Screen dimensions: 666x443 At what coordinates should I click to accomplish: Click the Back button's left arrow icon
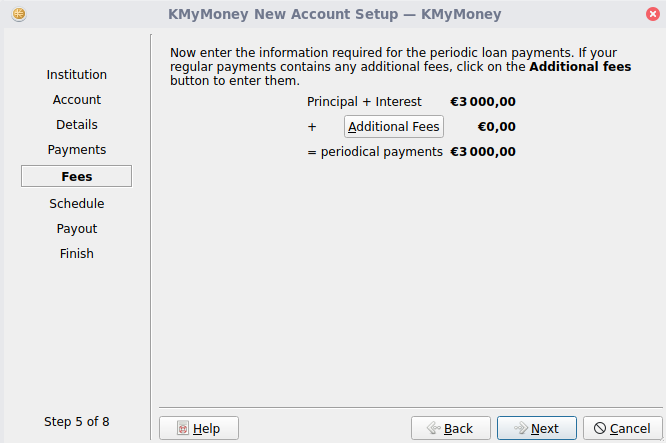pyautogui.click(x=433, y=428)
